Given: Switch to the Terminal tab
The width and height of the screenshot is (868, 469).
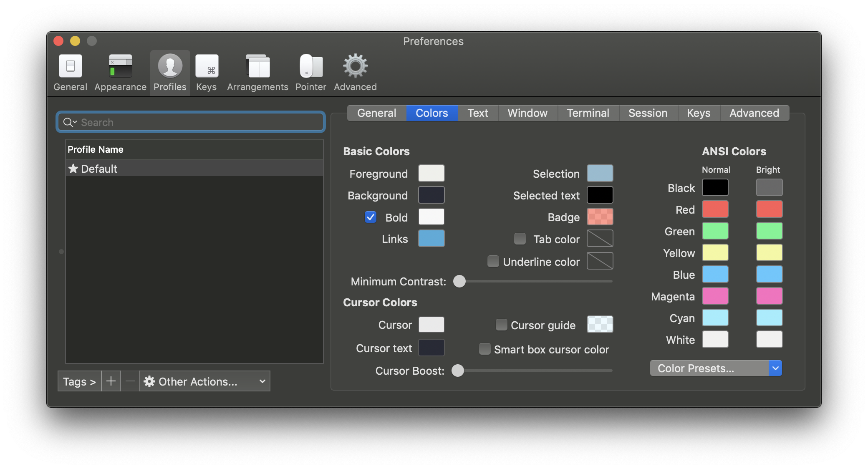Looking at the screenshot, I should click(588, 113).
